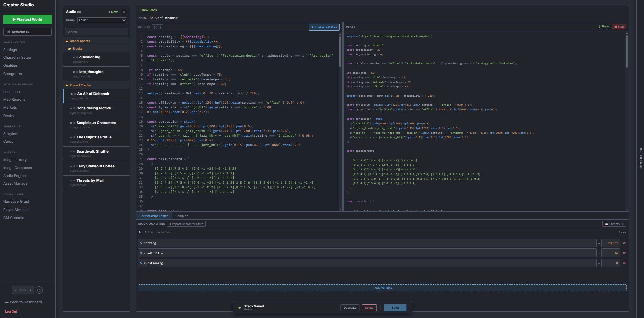This screenshot has width=644, height=318.
Task: Click Evaluate & Play button
Action: (x=324, y=27)
